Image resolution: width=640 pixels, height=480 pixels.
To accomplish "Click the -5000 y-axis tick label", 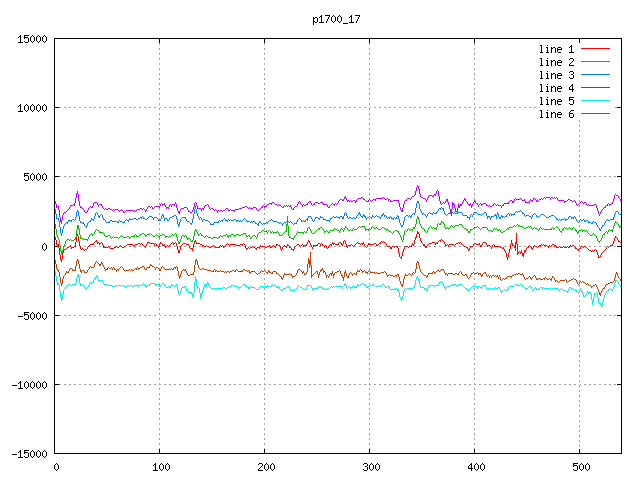I will (31, 316).
